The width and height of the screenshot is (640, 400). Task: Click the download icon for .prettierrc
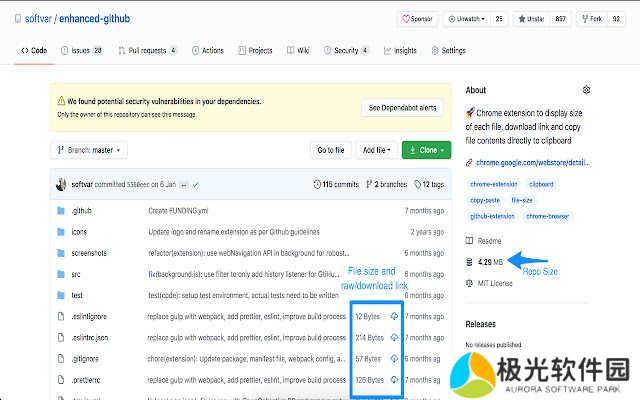pos(394,380)
